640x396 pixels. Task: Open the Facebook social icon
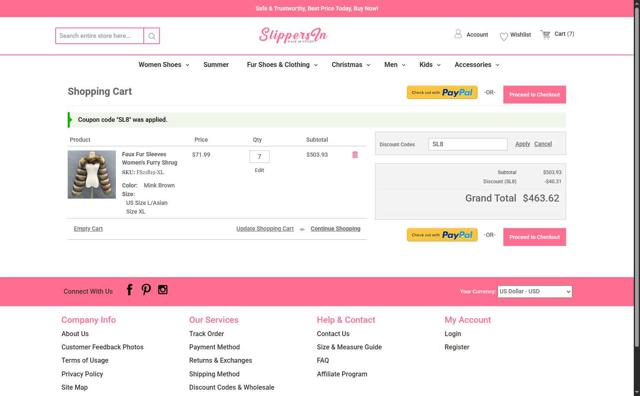129,289
